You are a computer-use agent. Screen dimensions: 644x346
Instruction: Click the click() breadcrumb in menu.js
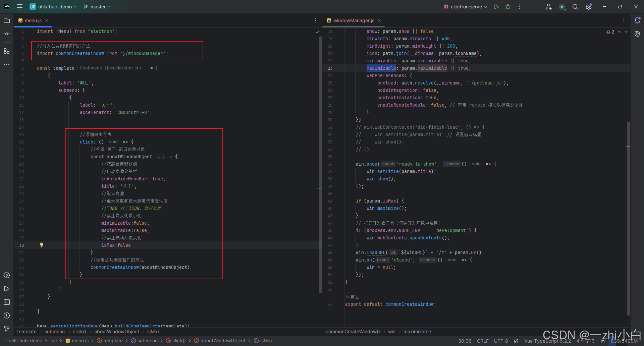[79, 332]
